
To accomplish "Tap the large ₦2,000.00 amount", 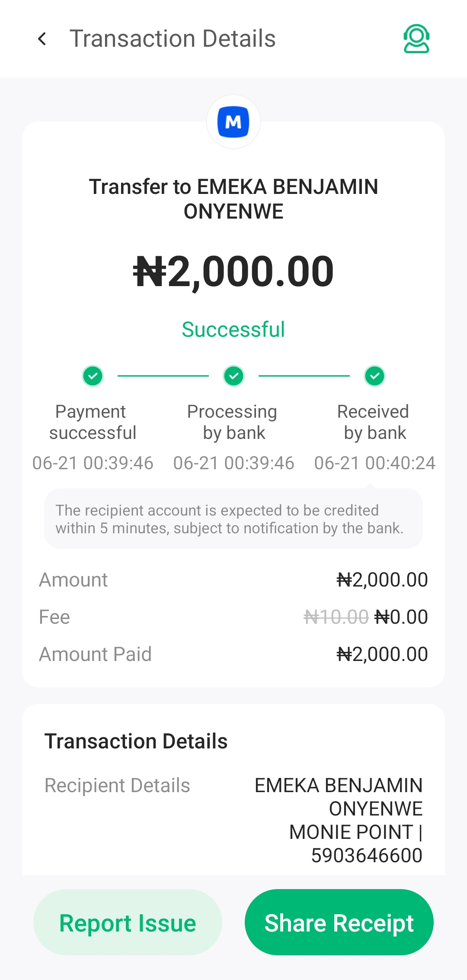I will [233, 272].
